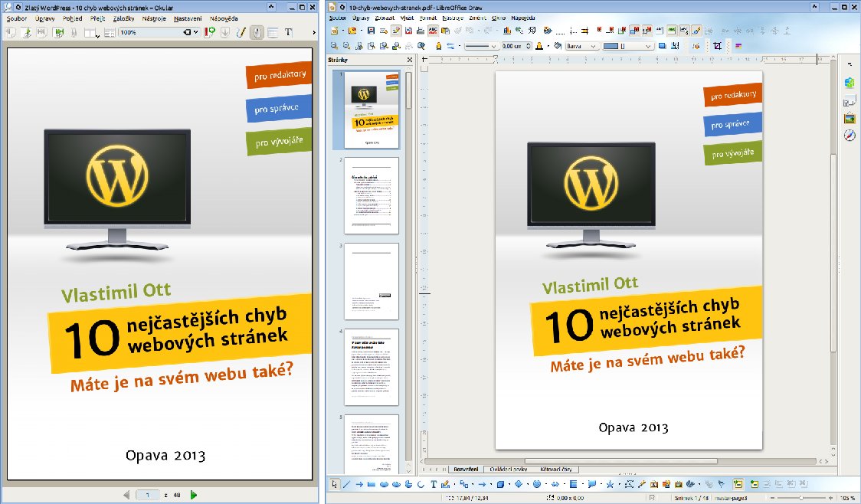Switch to the Kótovací čáry tab
Viewport: 861px width, 504px height.
click(x=555, y=470)
